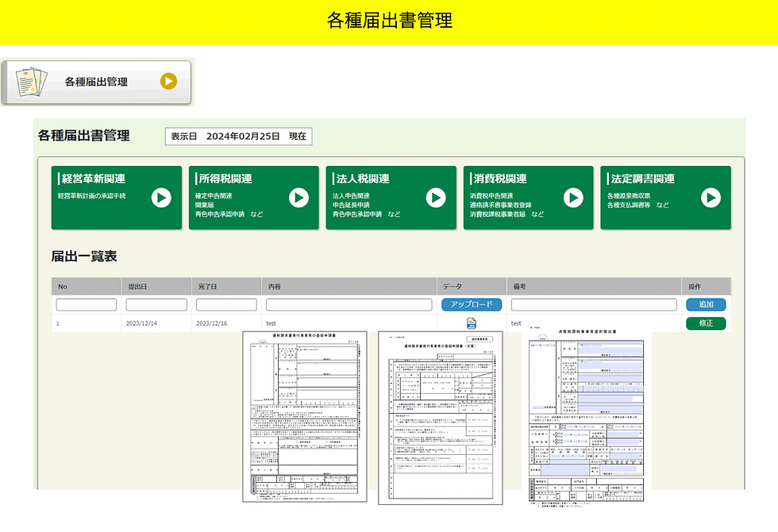778x532 pixels.
Task: Select the 消費税関連 card title
Action: [500, 179]
